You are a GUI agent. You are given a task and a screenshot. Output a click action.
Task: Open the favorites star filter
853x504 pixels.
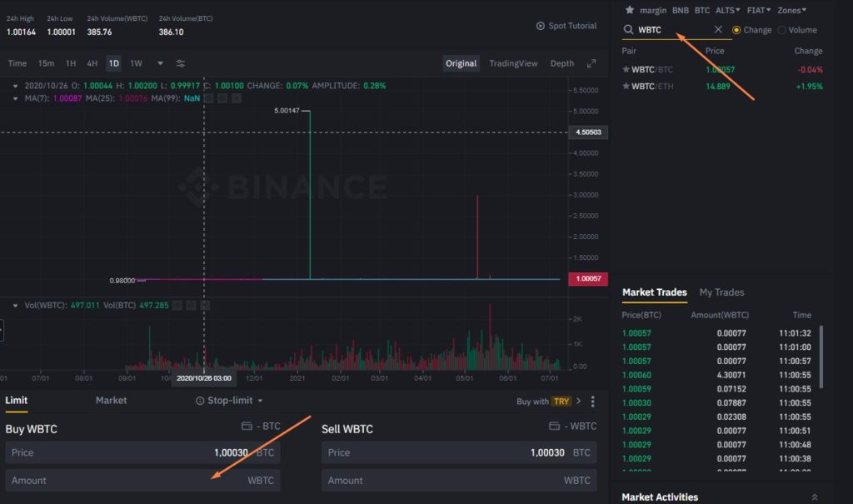(630, 10)
